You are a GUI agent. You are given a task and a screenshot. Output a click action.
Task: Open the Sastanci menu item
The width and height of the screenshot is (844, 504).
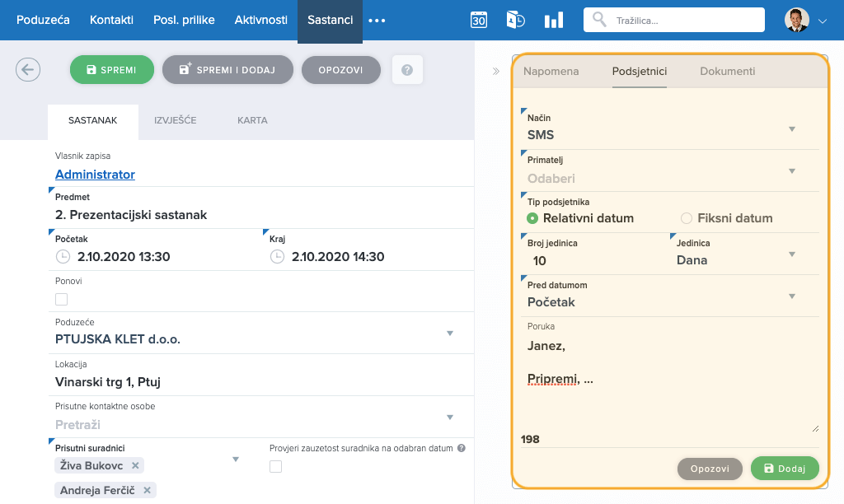[330, 20]
